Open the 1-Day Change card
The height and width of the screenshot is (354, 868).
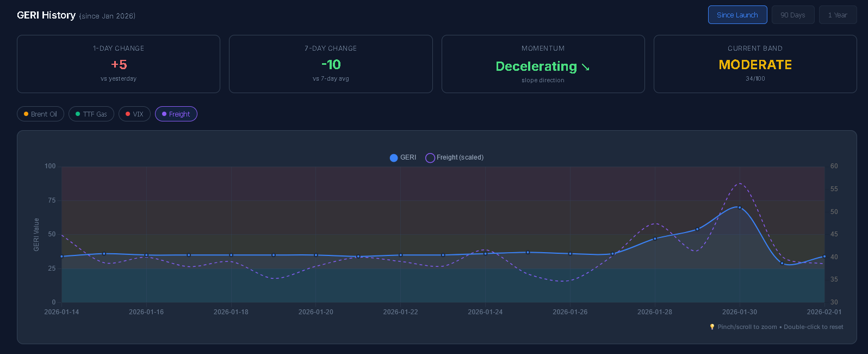119,64
